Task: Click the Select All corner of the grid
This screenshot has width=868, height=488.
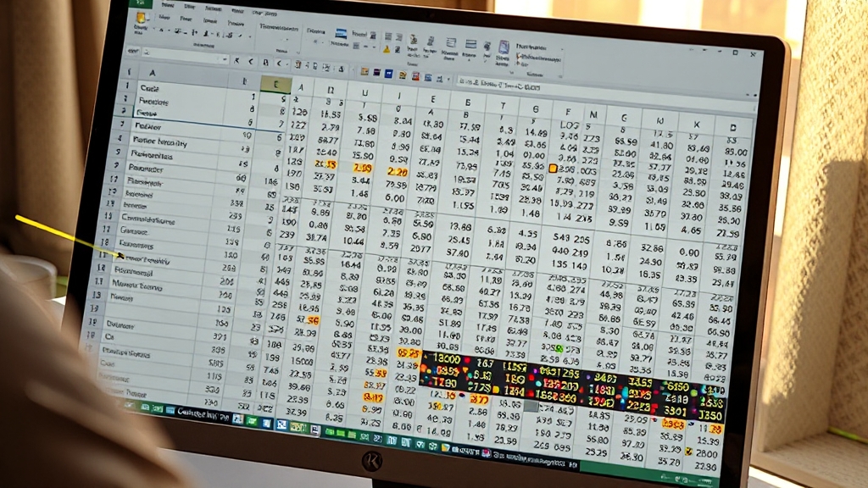Action: pyautogui.click(x=127, y=72)
